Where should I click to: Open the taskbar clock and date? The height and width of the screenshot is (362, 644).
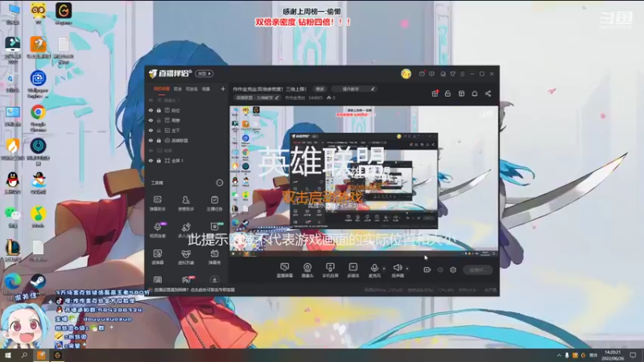(x=613, y=356)
